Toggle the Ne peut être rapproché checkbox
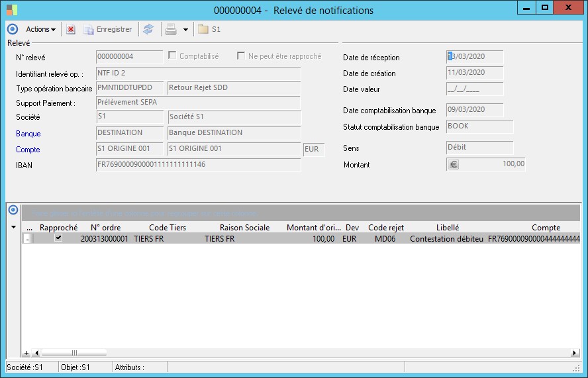The image size is (588, 378). pos(241,56)
